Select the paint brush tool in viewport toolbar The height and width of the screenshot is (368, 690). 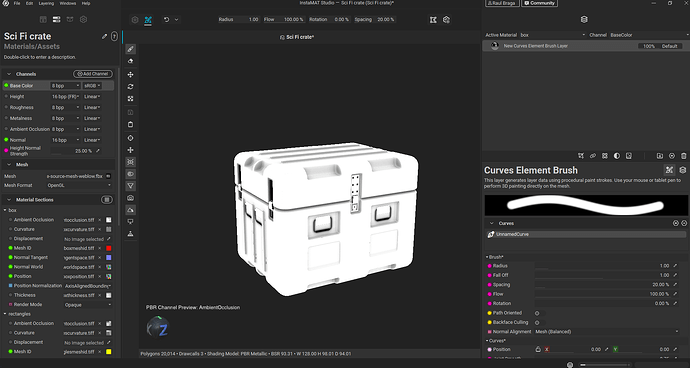pos(130,49)
